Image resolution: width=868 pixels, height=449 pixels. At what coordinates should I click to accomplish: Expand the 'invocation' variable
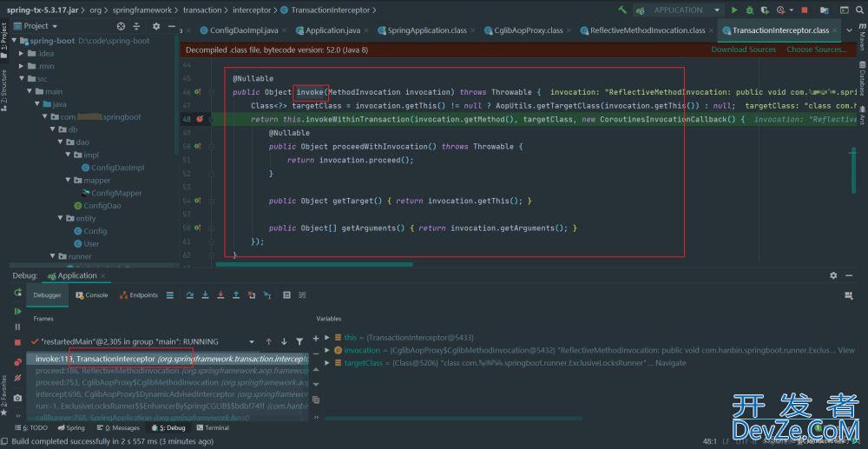coord(327,351)
